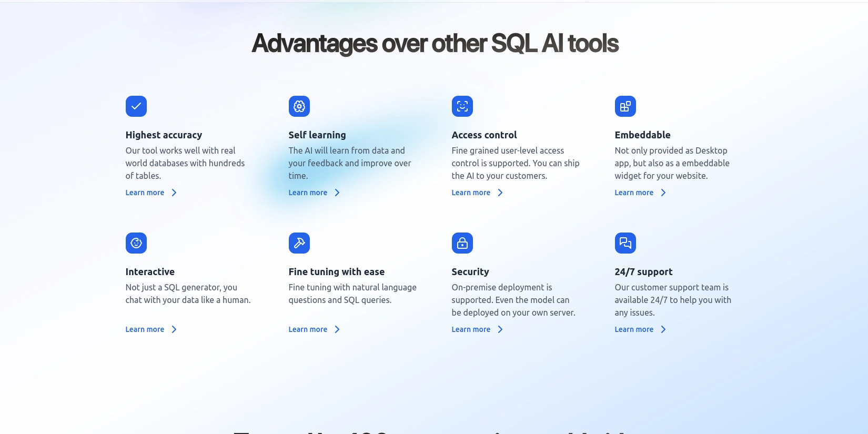Open Learn more under Self learning
Image resolution: width=868 pixels, height=434 pixels.
pyautogui.click(x=308, y=193)
